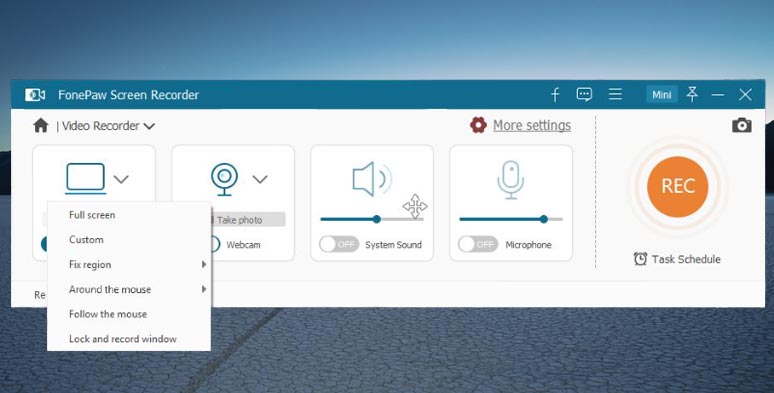Close the FonePaw Screen Recorder window
The height and width of the screenshot is (393, 774).
[745, 94]
